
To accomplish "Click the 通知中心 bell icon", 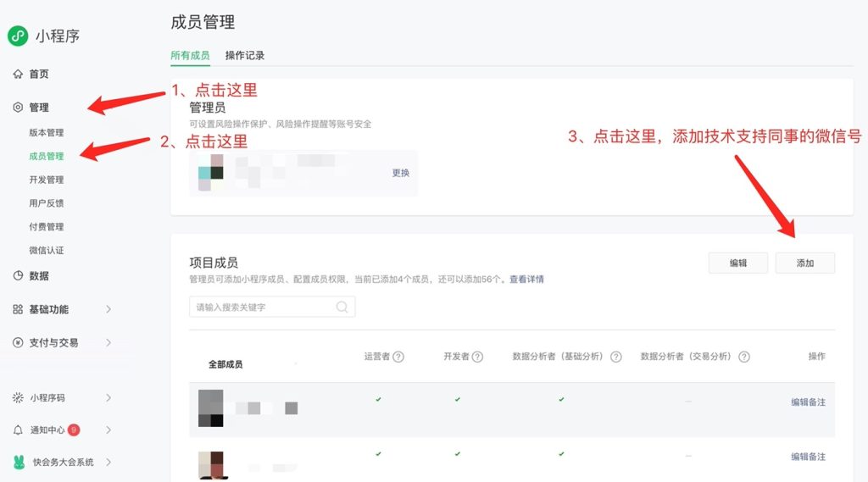I will tap(18, 430).
